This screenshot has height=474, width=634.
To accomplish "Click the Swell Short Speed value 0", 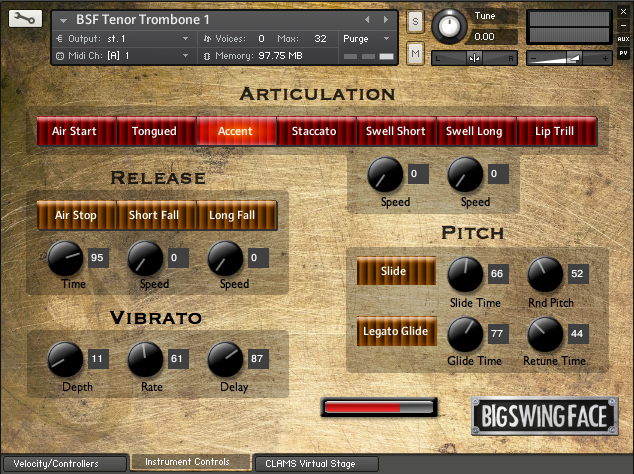I will pos(418,174).
